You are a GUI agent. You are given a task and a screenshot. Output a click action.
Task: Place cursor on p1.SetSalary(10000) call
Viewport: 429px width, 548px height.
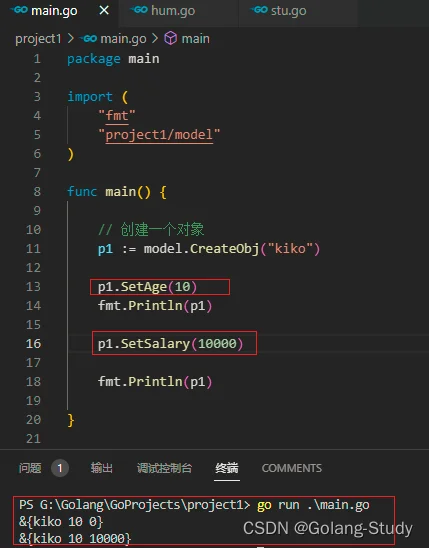click(170, 344)
